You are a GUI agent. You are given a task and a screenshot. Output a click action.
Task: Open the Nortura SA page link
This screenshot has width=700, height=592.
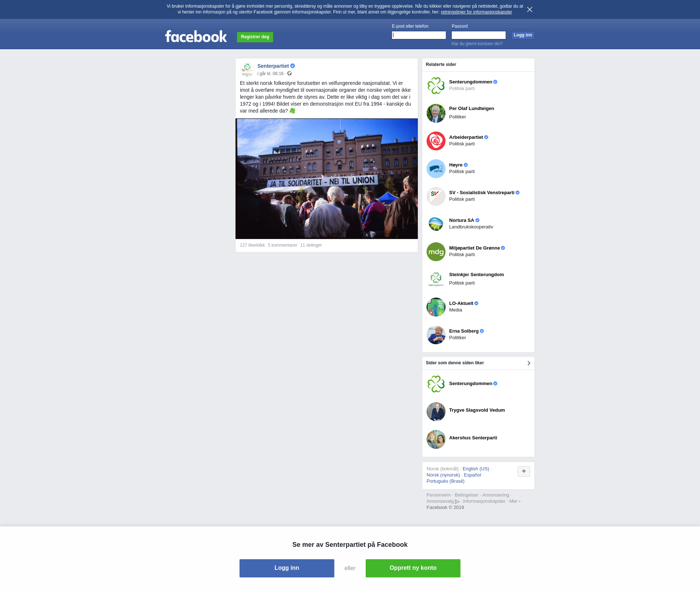[x=462, y=220]
